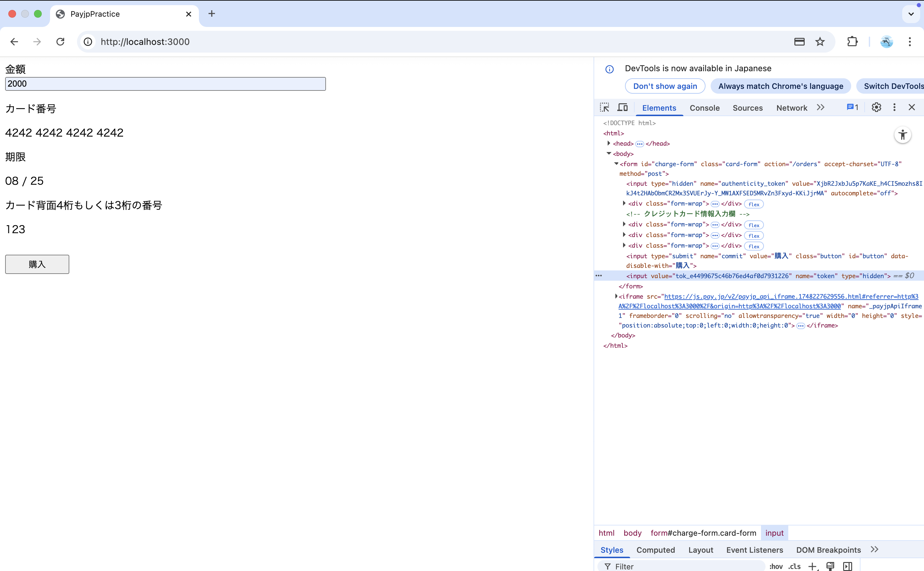
Task: Show more DevTools tabs with the chevron
Action: click(820, 108)
